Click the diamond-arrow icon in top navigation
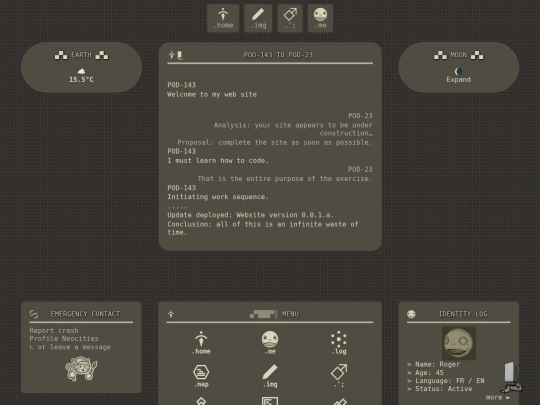The width and height of the screenshot is (540, 405). coord(290,18)
